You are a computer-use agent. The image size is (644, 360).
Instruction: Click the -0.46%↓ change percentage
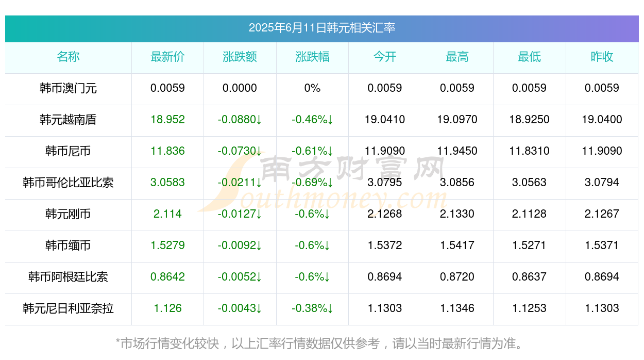(x=312, y=120)
